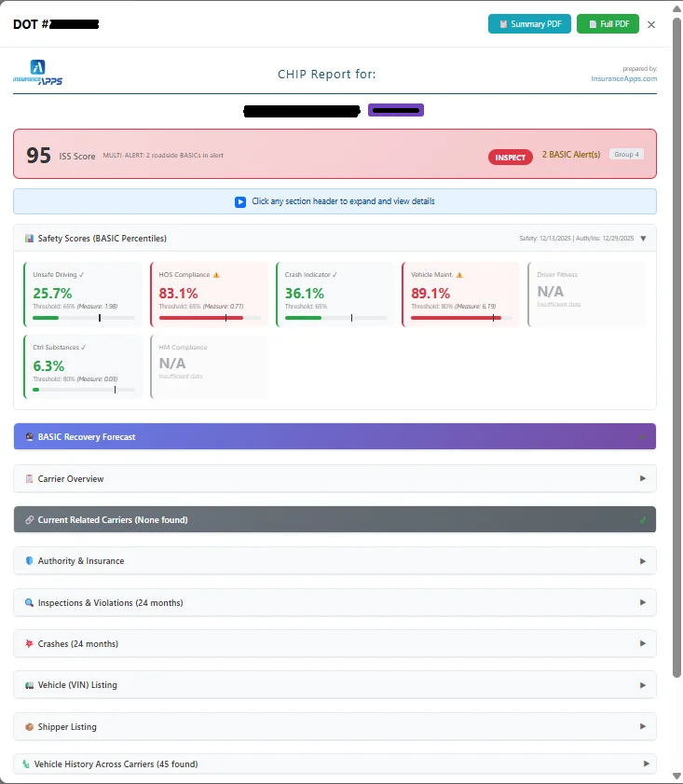Click the CHIP Report for: heading
This screenshot has width=683, height=784.
[x=327, y=74]
